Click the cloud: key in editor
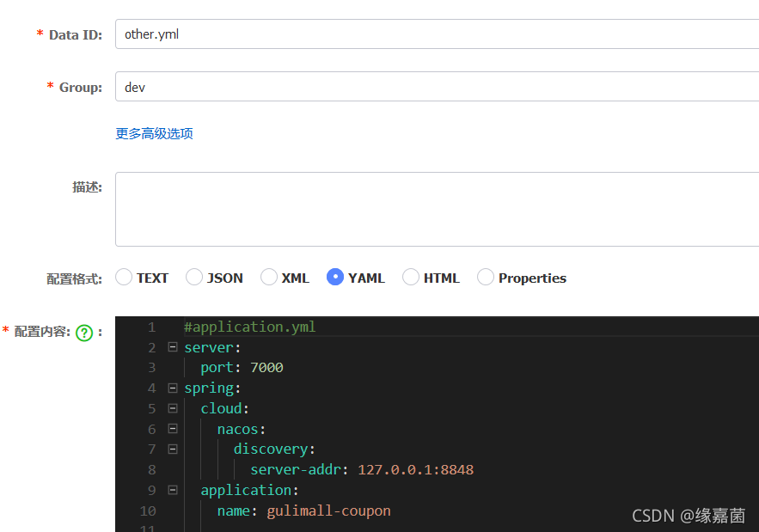The width and height of the screenshot is (759, 532). [225, 408]
